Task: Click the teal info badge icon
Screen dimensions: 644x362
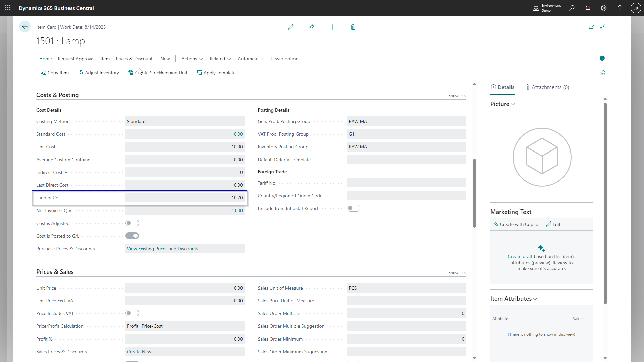Action: click(602, 58)
